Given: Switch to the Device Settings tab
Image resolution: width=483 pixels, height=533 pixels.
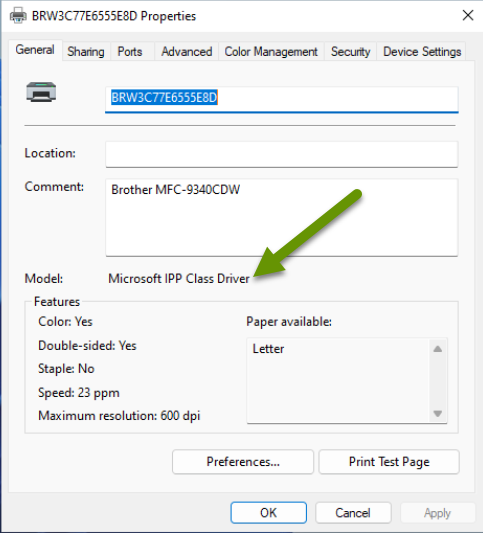Looking at the screenshot, I should 422,52.
